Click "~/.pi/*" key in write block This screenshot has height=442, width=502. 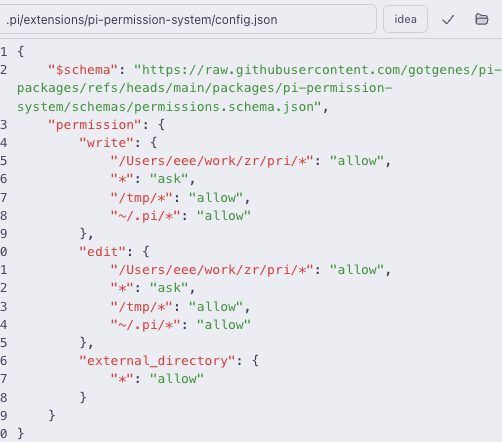coord(145,216)
